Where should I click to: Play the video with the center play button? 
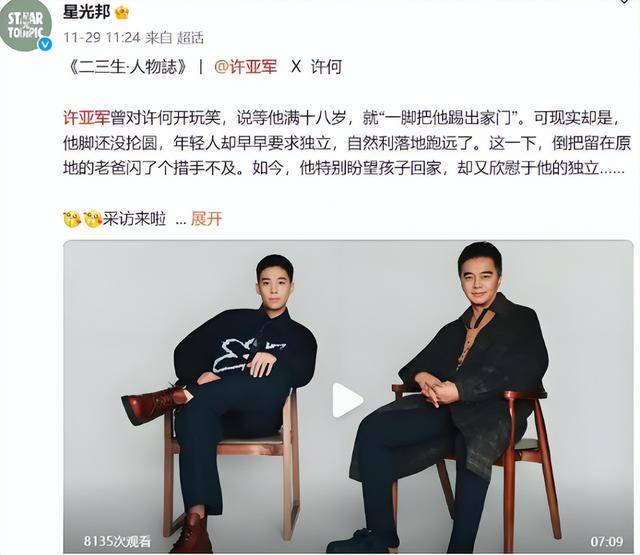[x=347, y=400]
